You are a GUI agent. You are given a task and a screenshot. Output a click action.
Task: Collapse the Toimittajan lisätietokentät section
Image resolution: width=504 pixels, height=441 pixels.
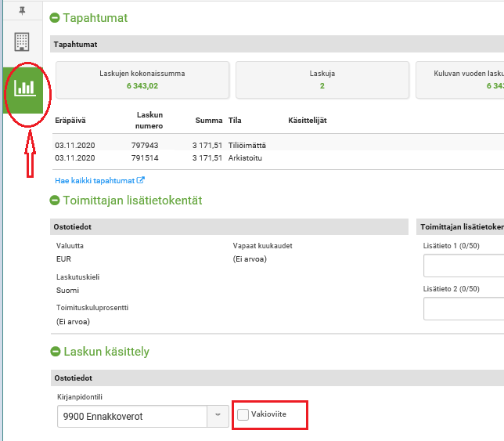pos(55,201)
